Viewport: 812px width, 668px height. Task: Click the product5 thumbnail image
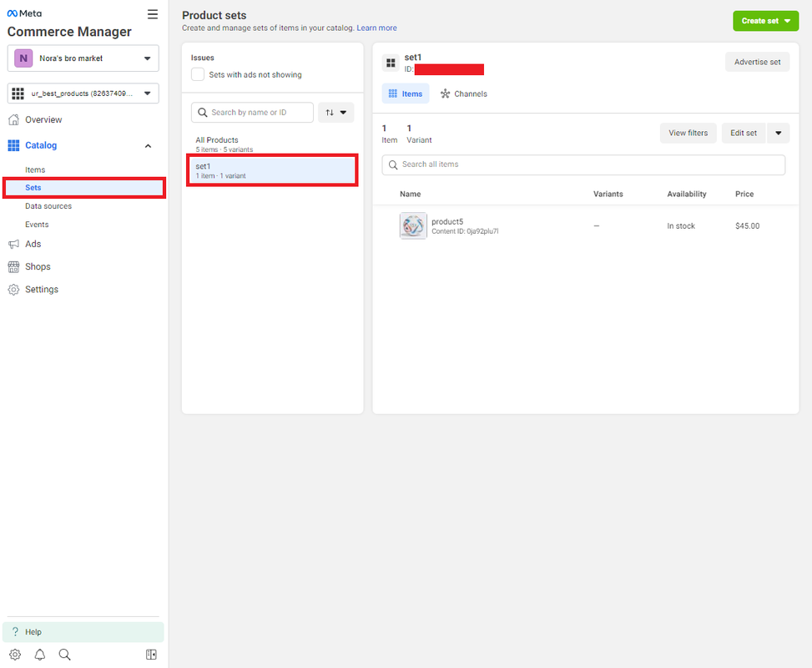pos(413,226)
